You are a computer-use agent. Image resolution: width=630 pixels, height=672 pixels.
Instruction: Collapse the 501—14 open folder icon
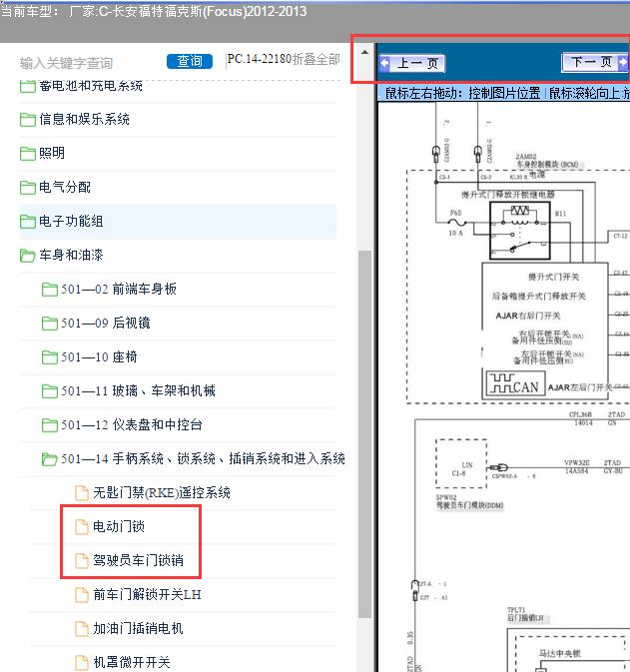point(50,459)
